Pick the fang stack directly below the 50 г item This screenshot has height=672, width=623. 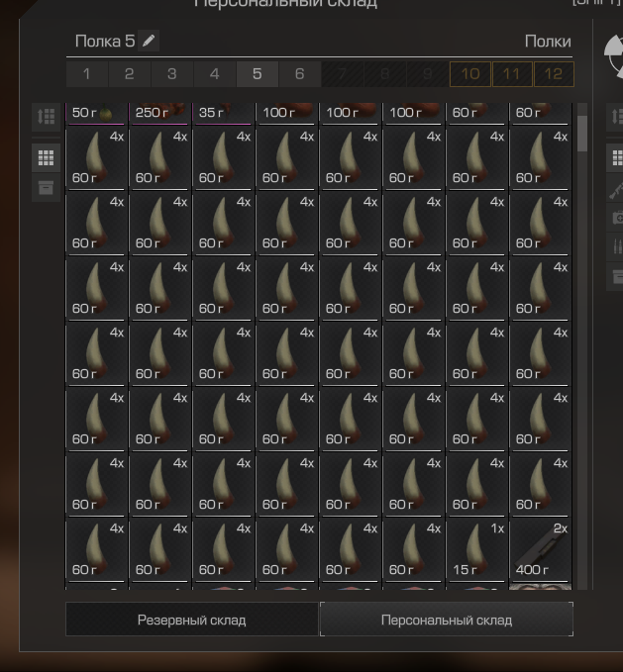pyautogui.click(x=96, y=158)
